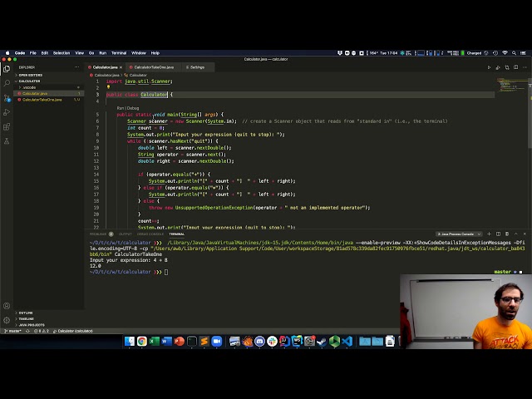This screenshot has height=399, width=532.
Task: Open Google Chrome from the dock
Action: click(x=142, y=341)
